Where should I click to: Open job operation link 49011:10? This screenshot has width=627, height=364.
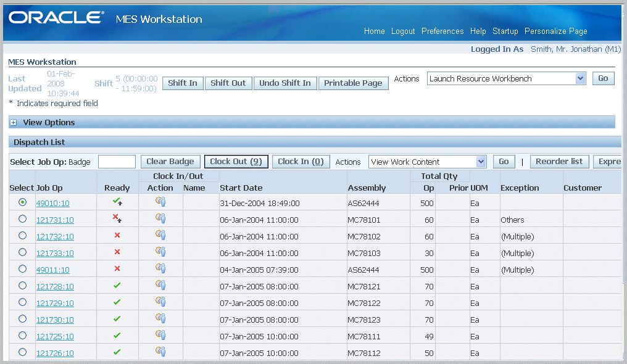click(x=53, y=270)
